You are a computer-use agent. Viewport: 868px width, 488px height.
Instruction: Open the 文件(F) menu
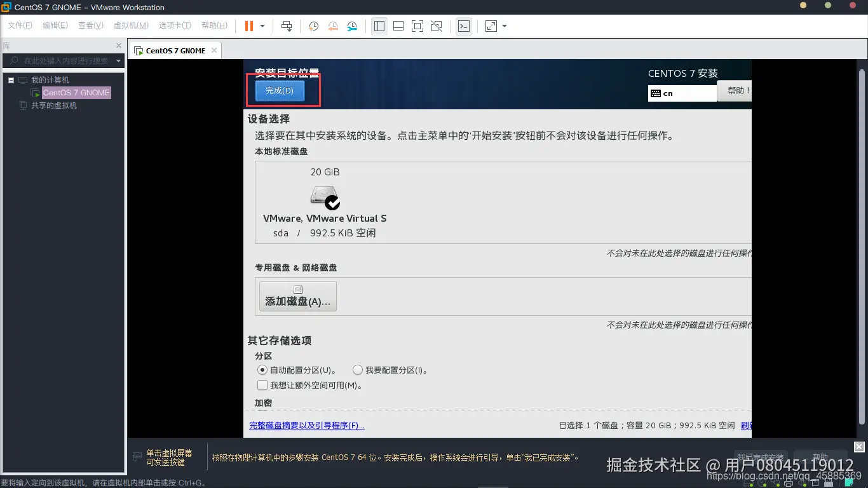point(20,25)
